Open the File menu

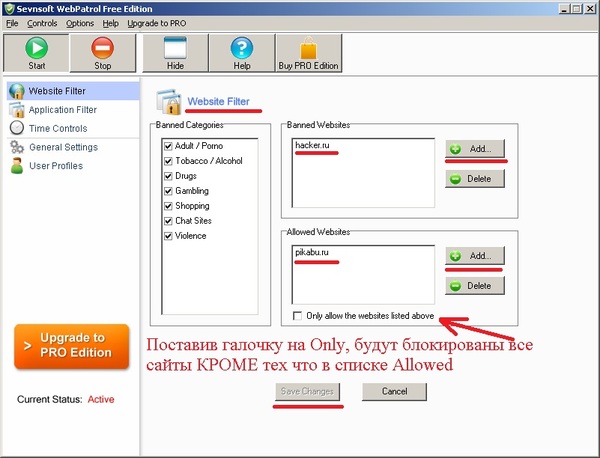point(12,23)
